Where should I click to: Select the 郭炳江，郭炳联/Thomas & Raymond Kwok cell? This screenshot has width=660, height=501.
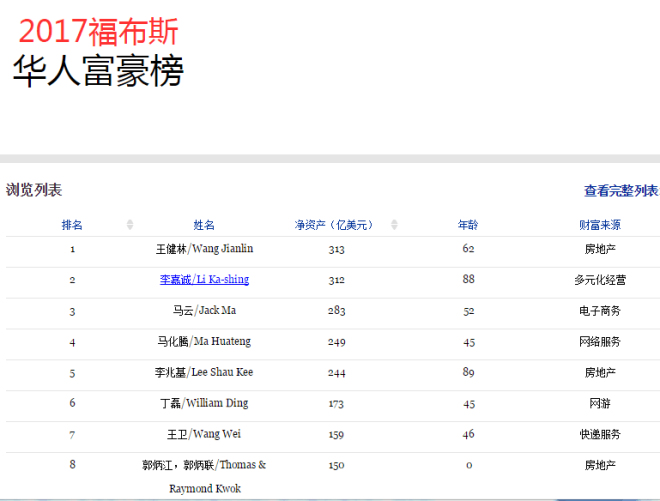point(205,477)
